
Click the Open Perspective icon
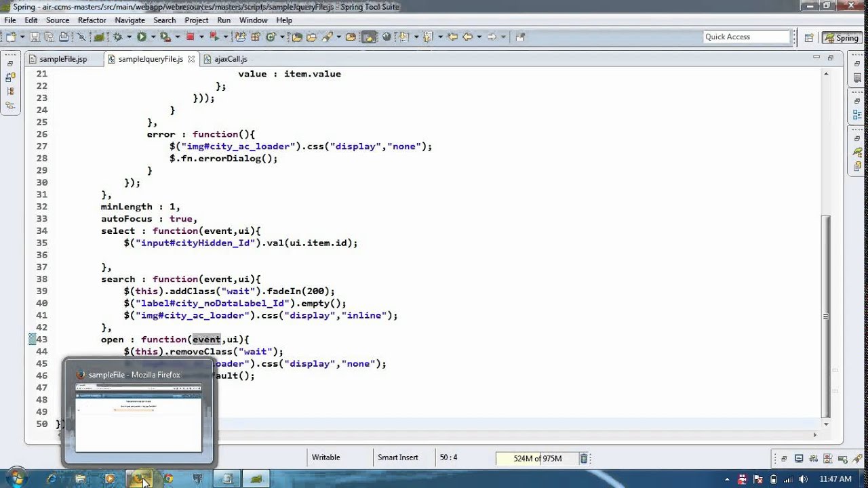[x=808, y=37]
